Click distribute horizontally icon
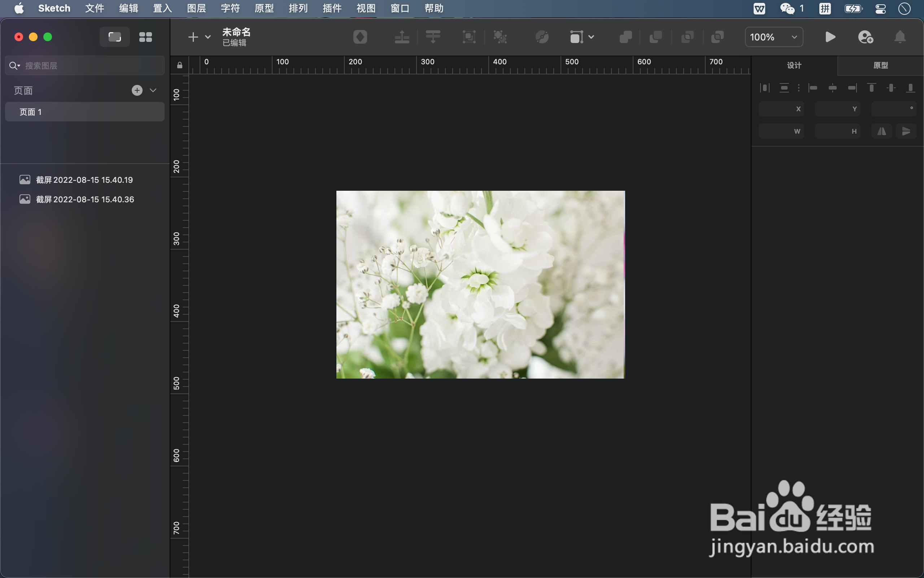Image resolution: width=924 pixels, height=578 pixels. pyautogui.click(x=764, y=88)
